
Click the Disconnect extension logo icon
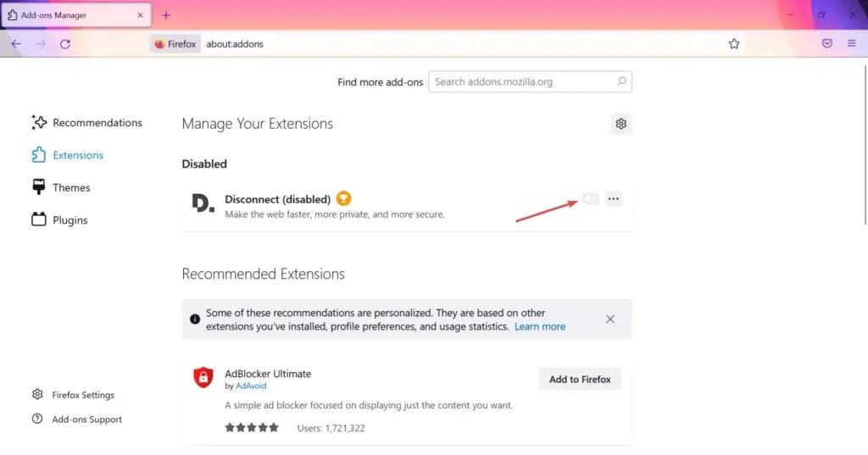pos(203,203)
